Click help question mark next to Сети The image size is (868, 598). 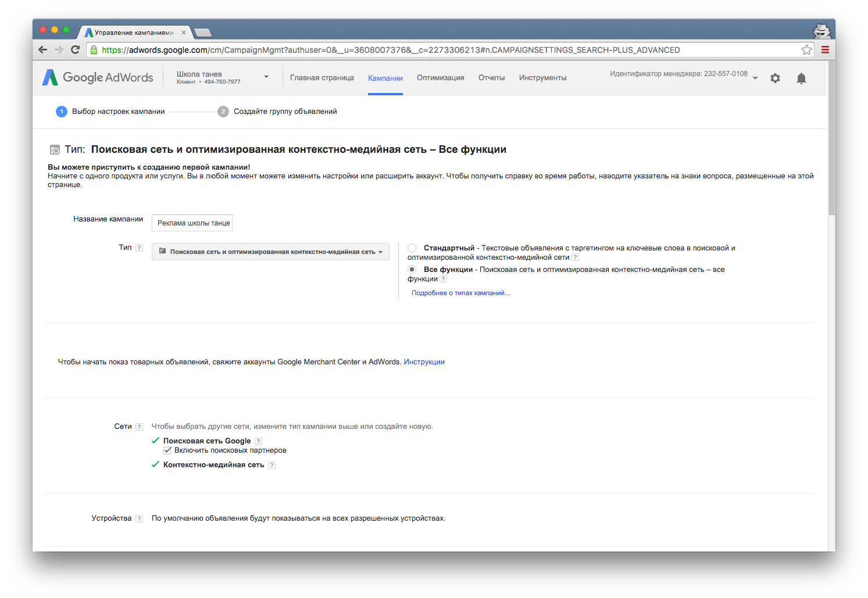[x=139, y=427]
